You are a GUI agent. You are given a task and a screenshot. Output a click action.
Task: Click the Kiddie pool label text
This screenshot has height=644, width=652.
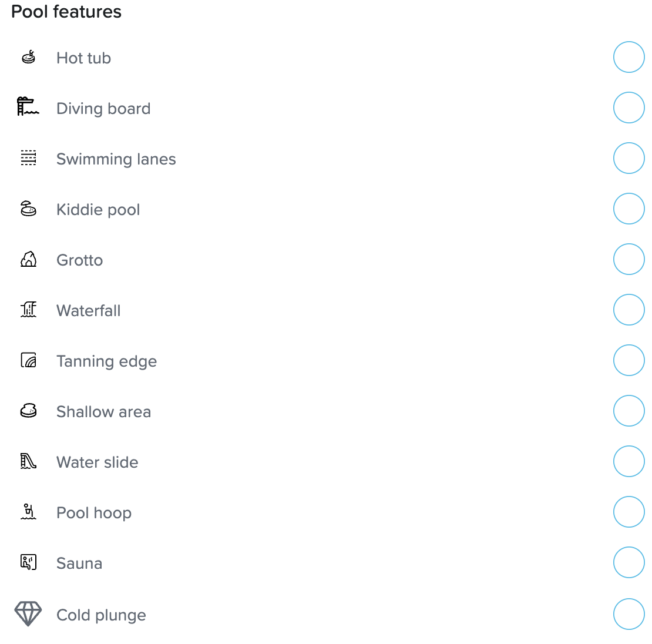point(98,210)
